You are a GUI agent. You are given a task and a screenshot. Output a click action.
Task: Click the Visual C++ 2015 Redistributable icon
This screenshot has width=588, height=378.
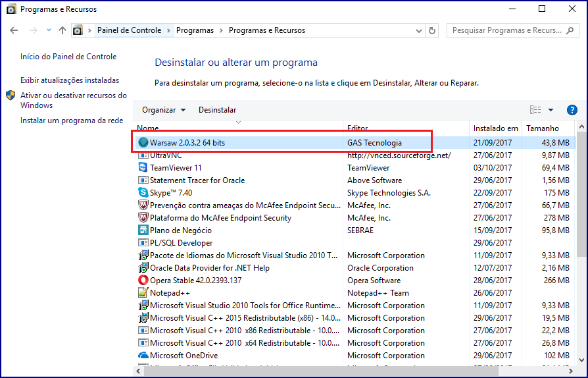point(143,318)
